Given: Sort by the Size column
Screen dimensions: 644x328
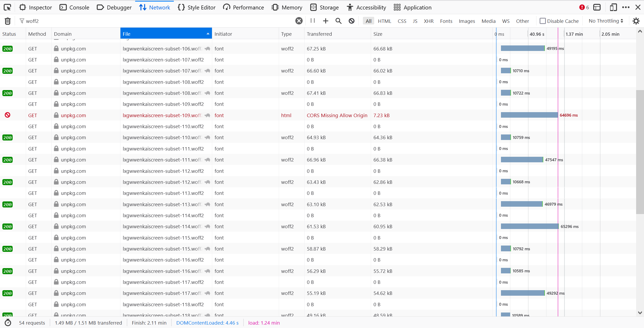Looking at the screenshot, I should [x=432, y=34].
